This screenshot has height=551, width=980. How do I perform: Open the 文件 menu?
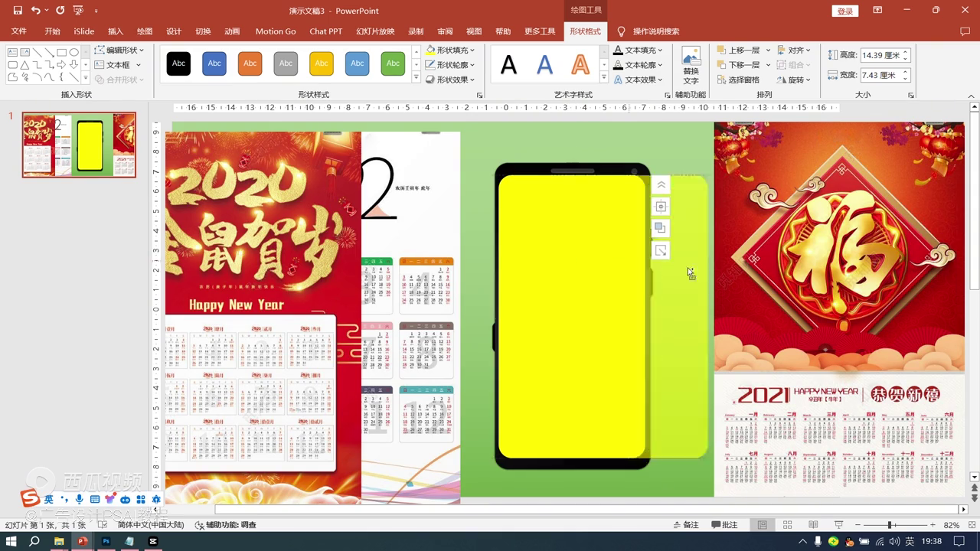(x=19, y=31)
